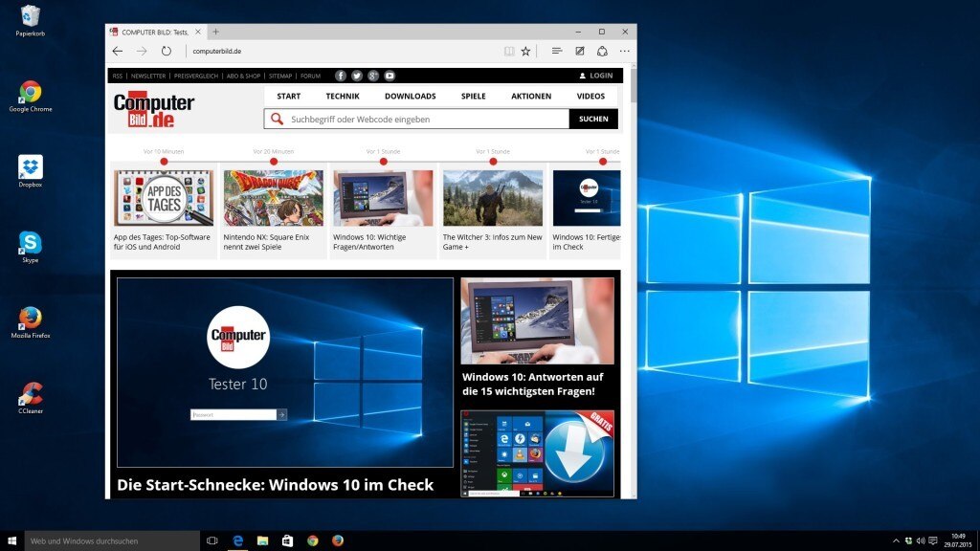This screenshot has height=551, width=980.
Task: Select the DOWNLOADS navigation menu item
Action: click(x=410, y=96)
